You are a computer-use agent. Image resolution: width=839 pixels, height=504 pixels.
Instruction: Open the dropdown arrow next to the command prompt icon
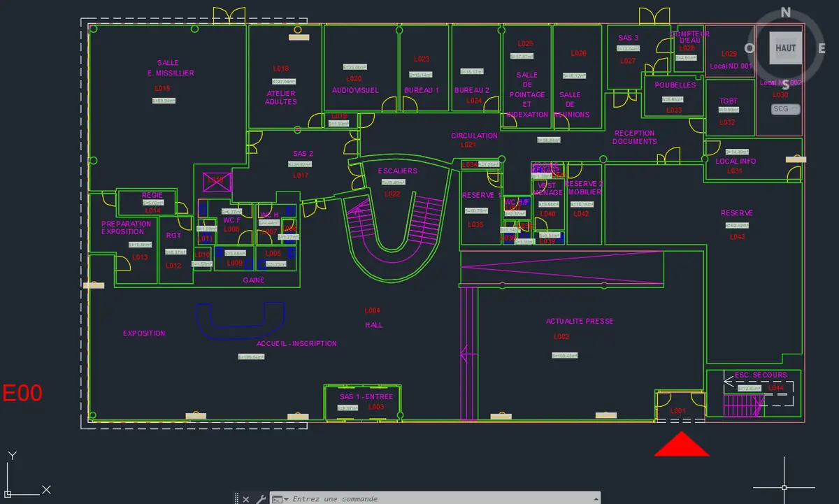tap(287, 499)
